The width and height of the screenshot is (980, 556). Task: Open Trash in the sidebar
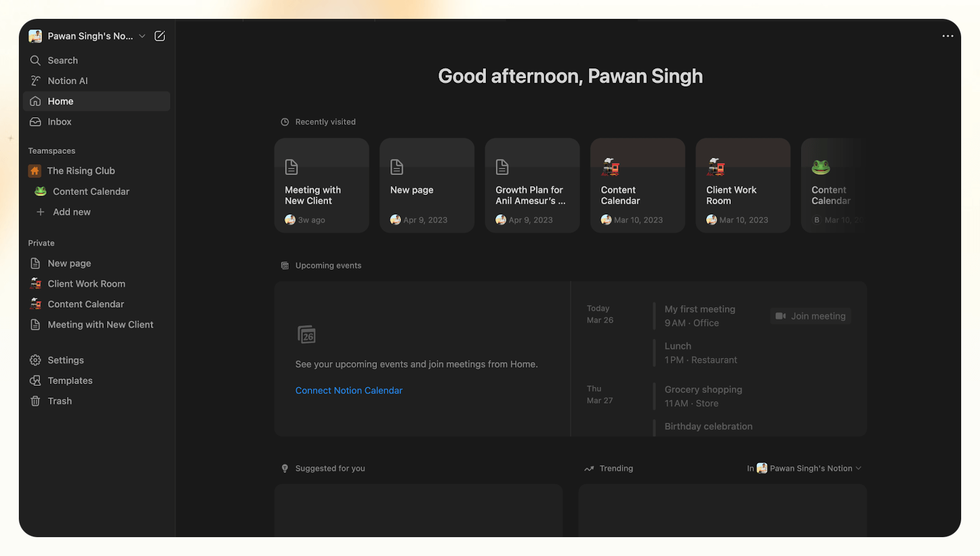(x=97, y=401)
